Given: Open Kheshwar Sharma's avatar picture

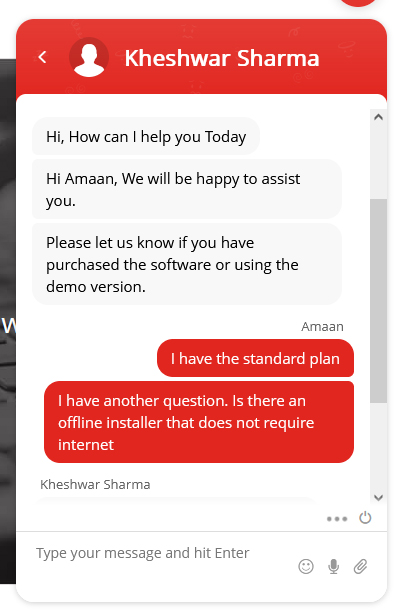Looking at the screenshot, I should (x=89, y=57).
